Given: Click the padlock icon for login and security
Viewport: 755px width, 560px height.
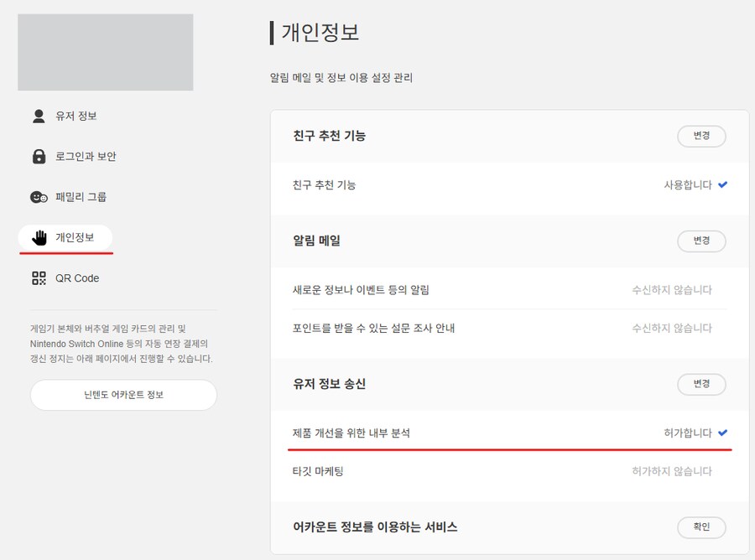Looking at the screenshot, I should [x=39, y=157].
